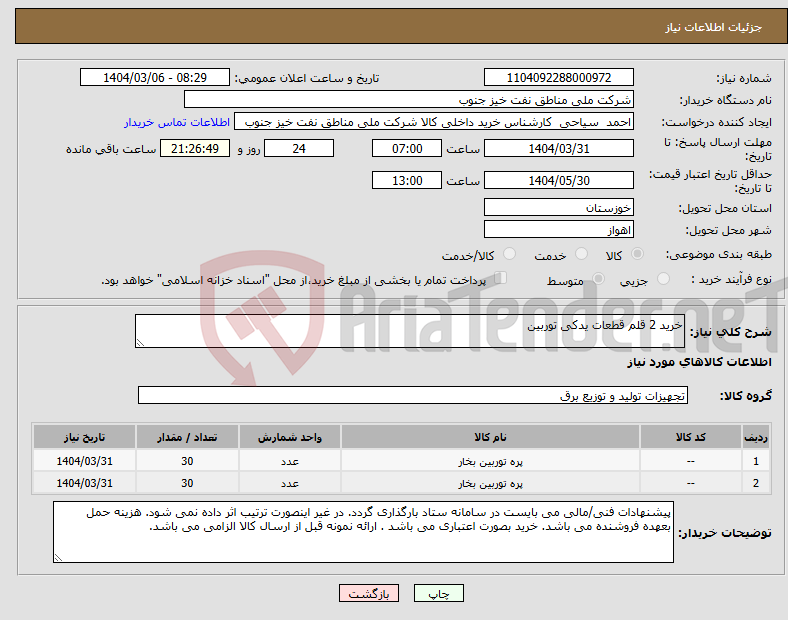Click the واحد شمارش column header
Screen dimensions: 788x620
click(x=290, y=437)
